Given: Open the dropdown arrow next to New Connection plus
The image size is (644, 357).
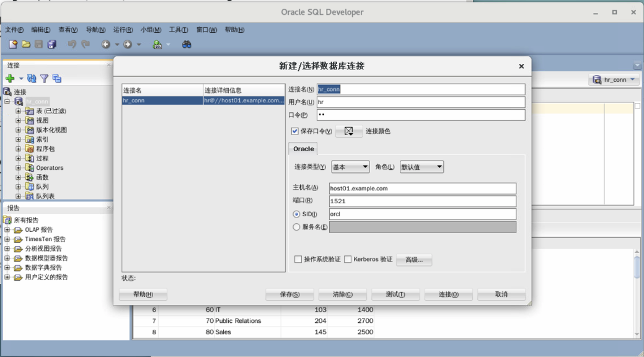Looking at the screenshot, I should pos(21,79).
